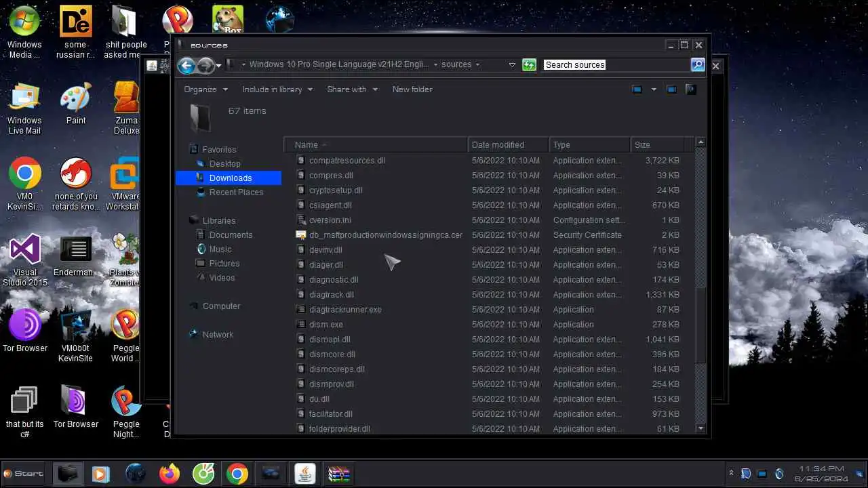
Task: Open Visual Studio 2015 desktop icon
Action: coord(24,261)
